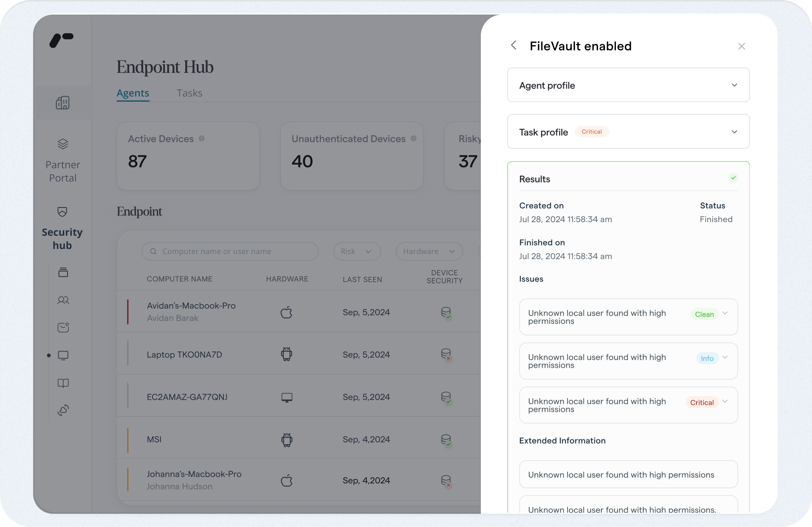The image size is (812, 527).
Task: Click the back arrow next to FileVault enabled
Action: click(x=514, y=45)
